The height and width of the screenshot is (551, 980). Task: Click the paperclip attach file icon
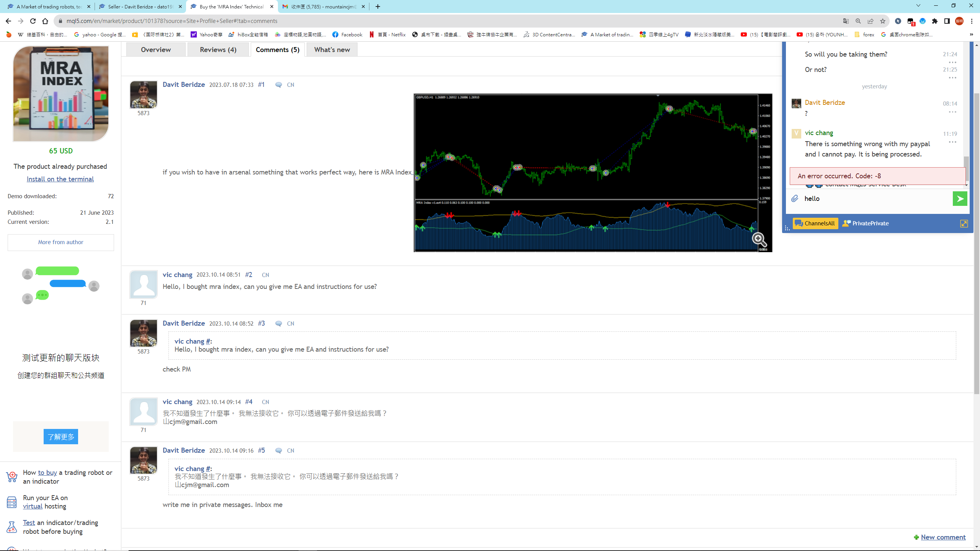(x=795, y=199)
